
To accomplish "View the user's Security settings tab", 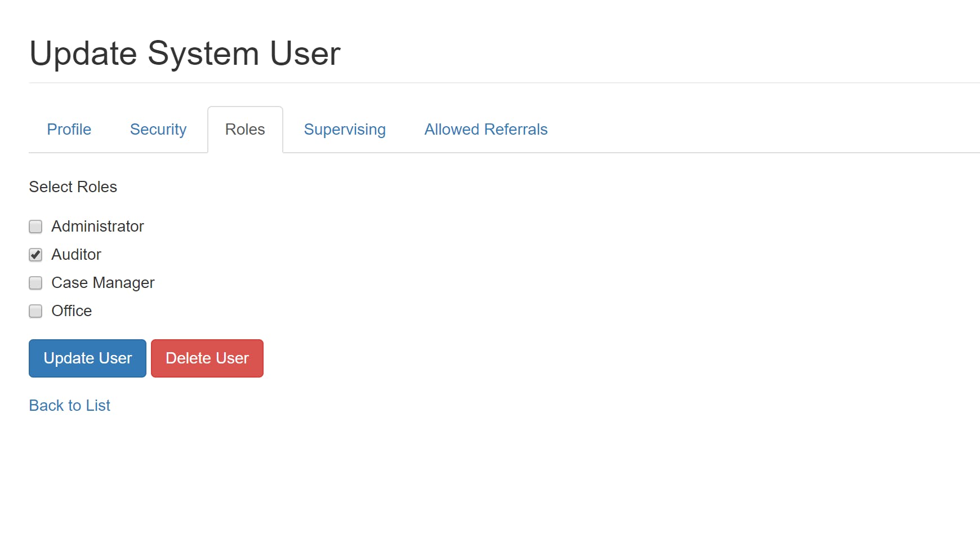I will (158, 129).
